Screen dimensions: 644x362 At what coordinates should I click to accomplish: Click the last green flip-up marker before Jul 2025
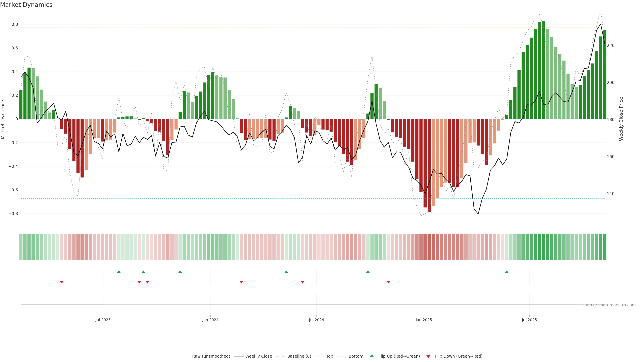[x=506, y=272]
